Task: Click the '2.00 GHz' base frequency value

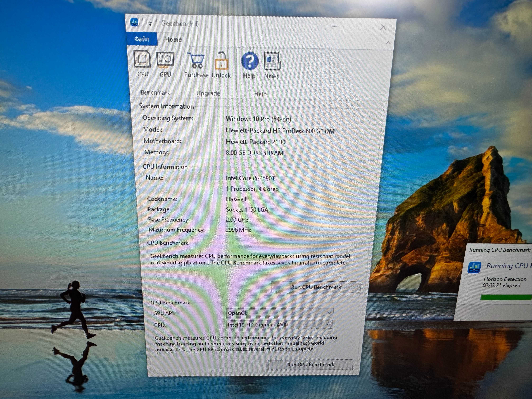Action: [237, 220]
